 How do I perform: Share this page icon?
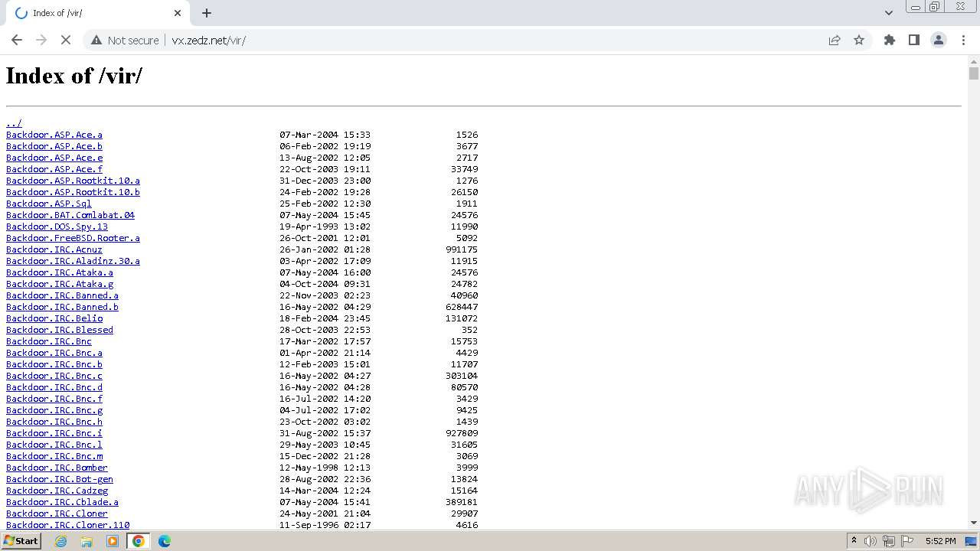point(835,40)
